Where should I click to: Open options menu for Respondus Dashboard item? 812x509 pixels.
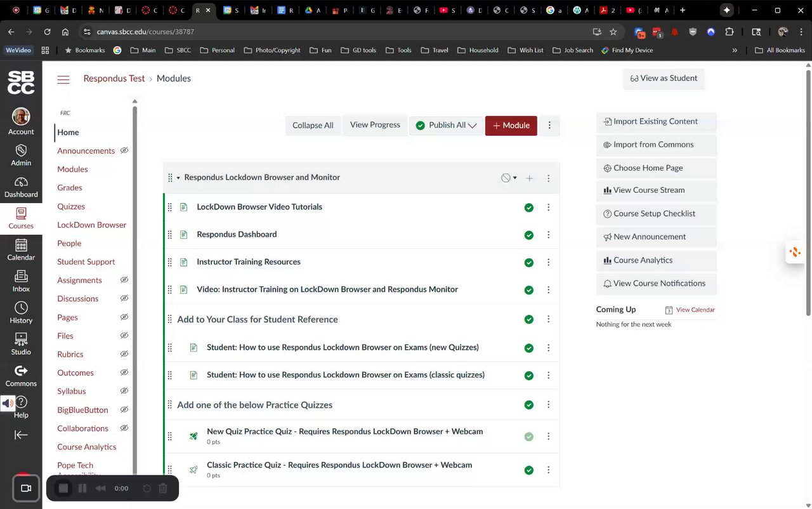pyautogui.click(x=549, y=235)
